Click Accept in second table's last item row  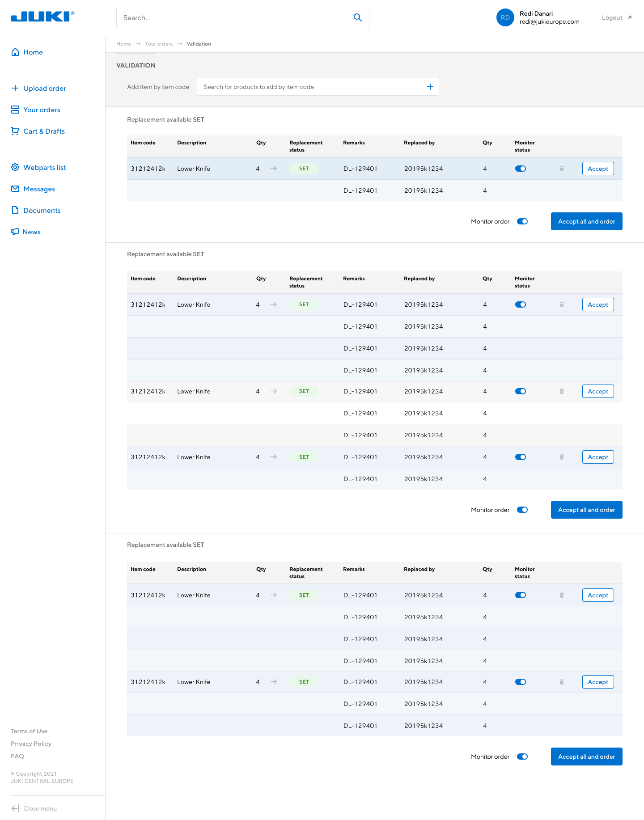[598, 457]
